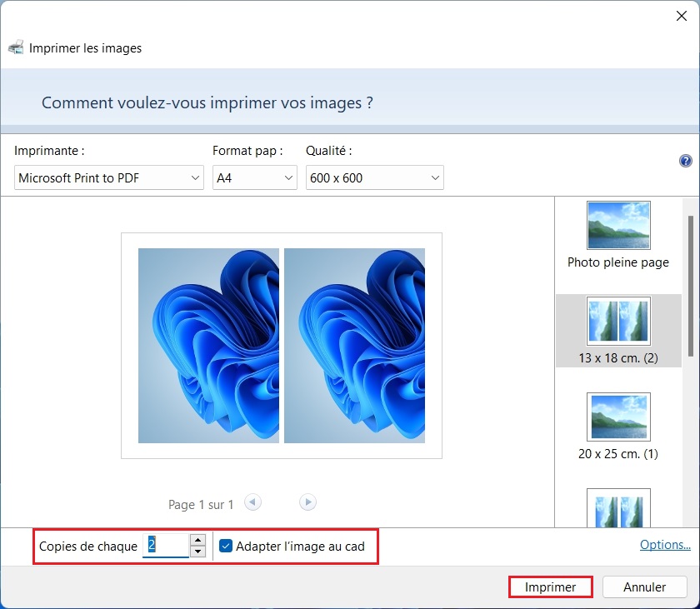700x609 pixels.
Task: Click the Imprimer button
Action: tap(550, 587)
